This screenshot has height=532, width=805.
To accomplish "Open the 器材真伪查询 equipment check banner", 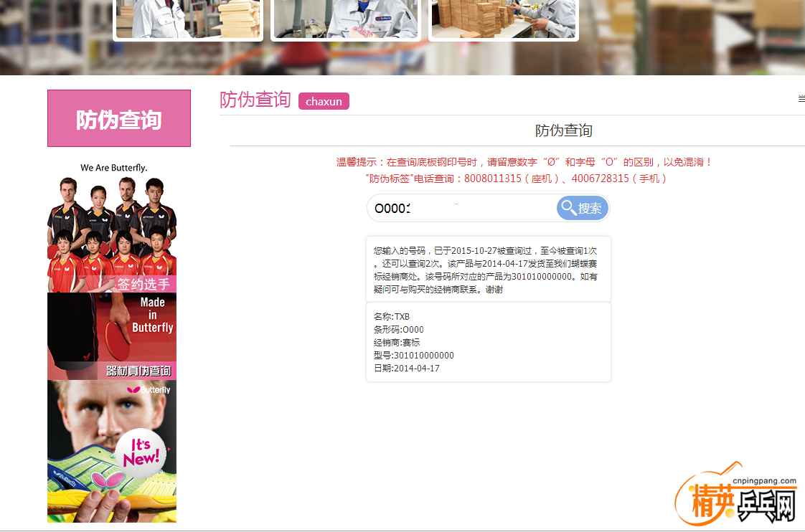I will 138,371.
